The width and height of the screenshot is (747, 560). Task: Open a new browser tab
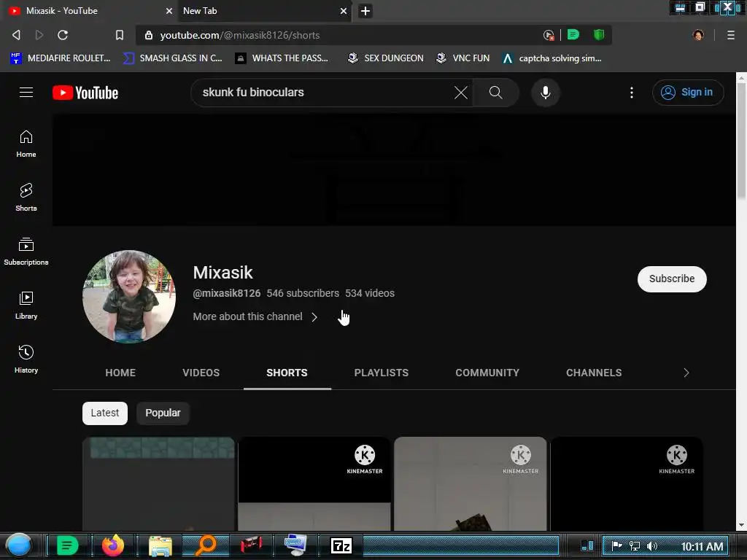365,11
